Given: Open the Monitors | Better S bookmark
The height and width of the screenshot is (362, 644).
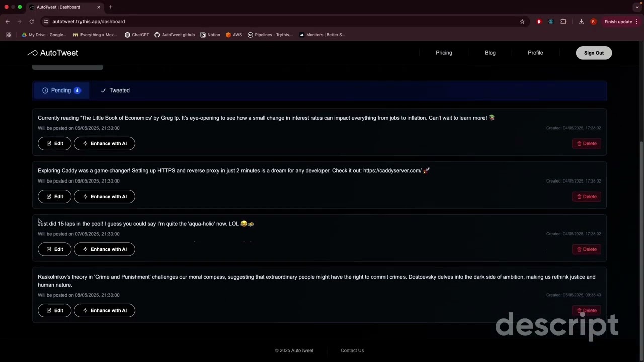Looking at the screenshot, I should [x=322, y=35].
